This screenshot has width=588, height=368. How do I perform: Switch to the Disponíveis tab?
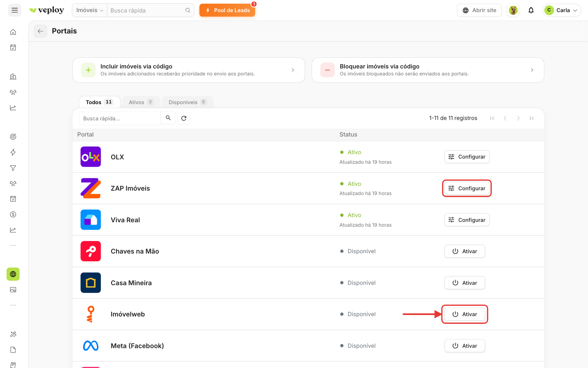(x=187, y=102)
